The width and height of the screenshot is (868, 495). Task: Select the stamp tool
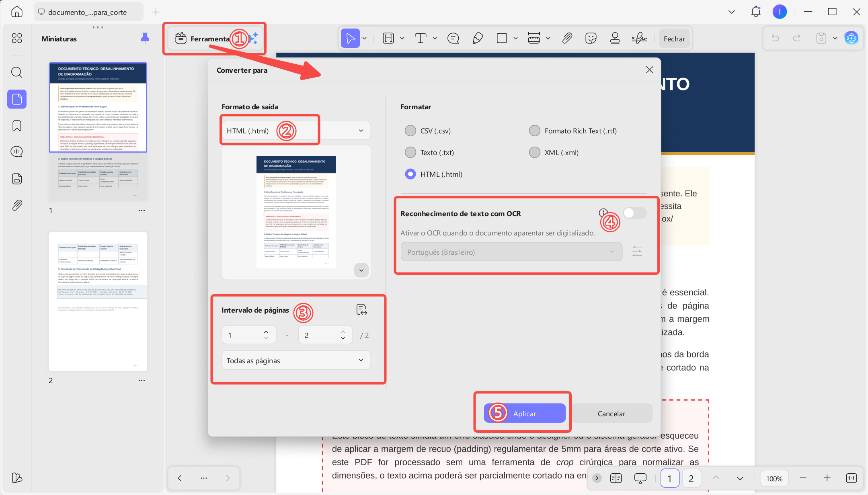[615, 39]
